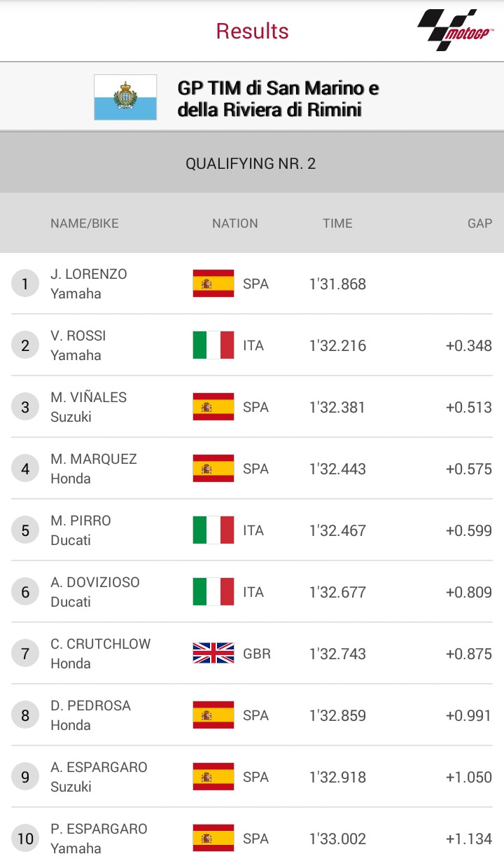Tap position 7 circle badge
Image resolution: width=504 pixels, height=861 pixels.
25,654
